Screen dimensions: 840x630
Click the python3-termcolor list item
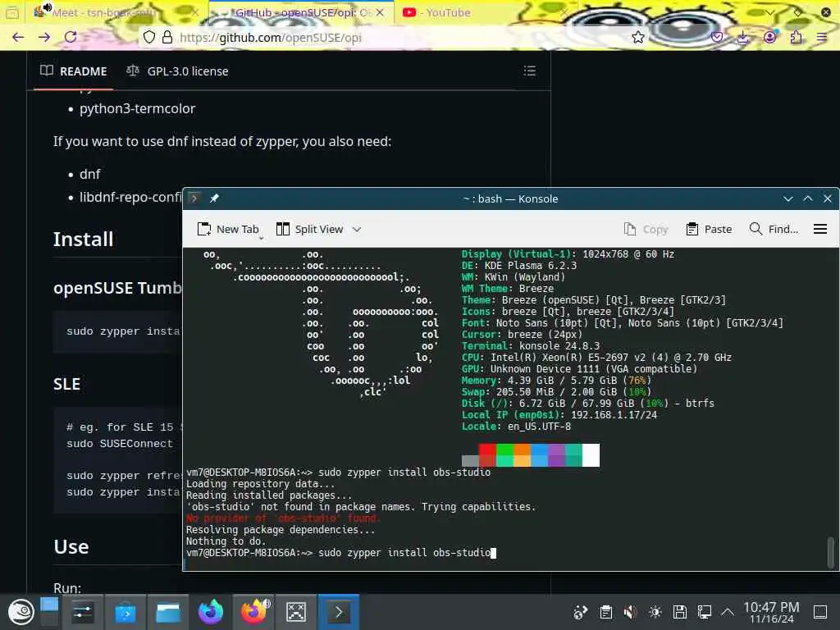137,108
